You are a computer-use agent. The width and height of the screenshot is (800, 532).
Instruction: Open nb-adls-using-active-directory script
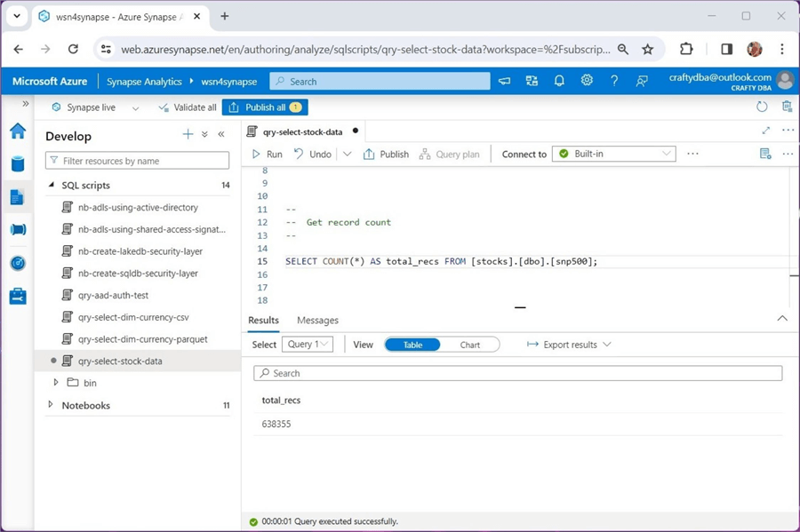(x=138, y=207)
